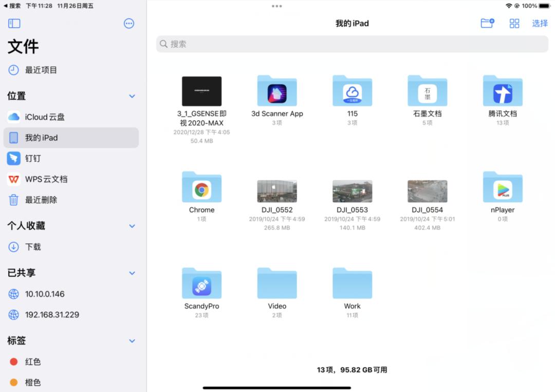This screenshot has height=392, width=555.
Task: Collapse the 个人收藏 section
Action: 132,226
